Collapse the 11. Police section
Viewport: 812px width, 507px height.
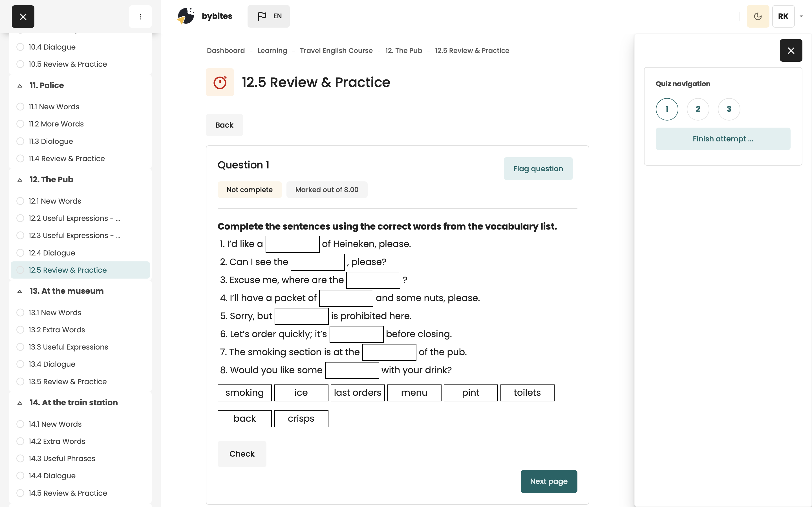(20, 86)
